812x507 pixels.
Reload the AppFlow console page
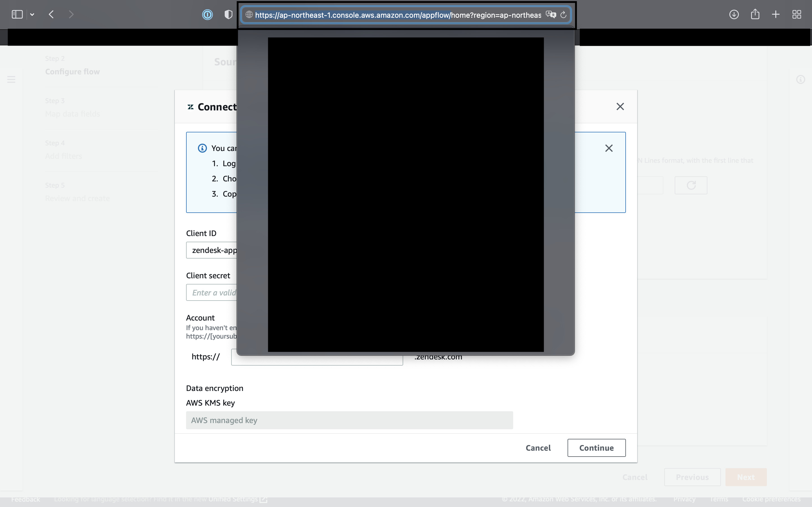click(563, 15)
